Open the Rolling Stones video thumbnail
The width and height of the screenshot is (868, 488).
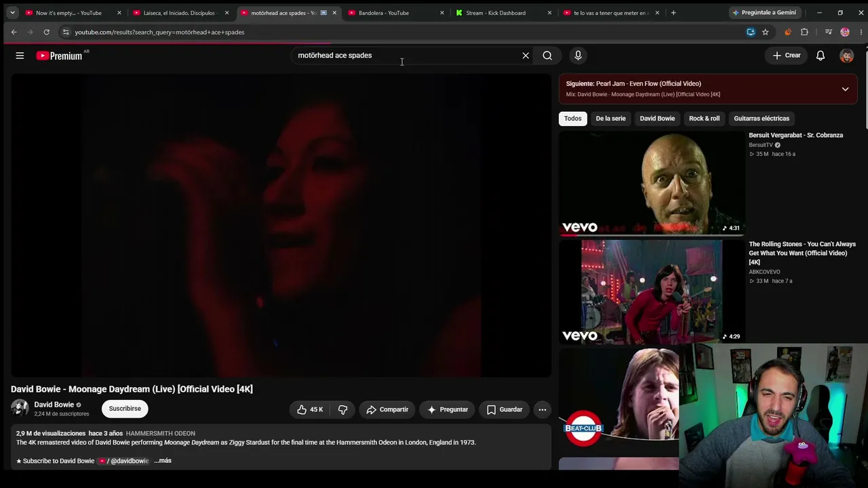(x=652, y=292)
